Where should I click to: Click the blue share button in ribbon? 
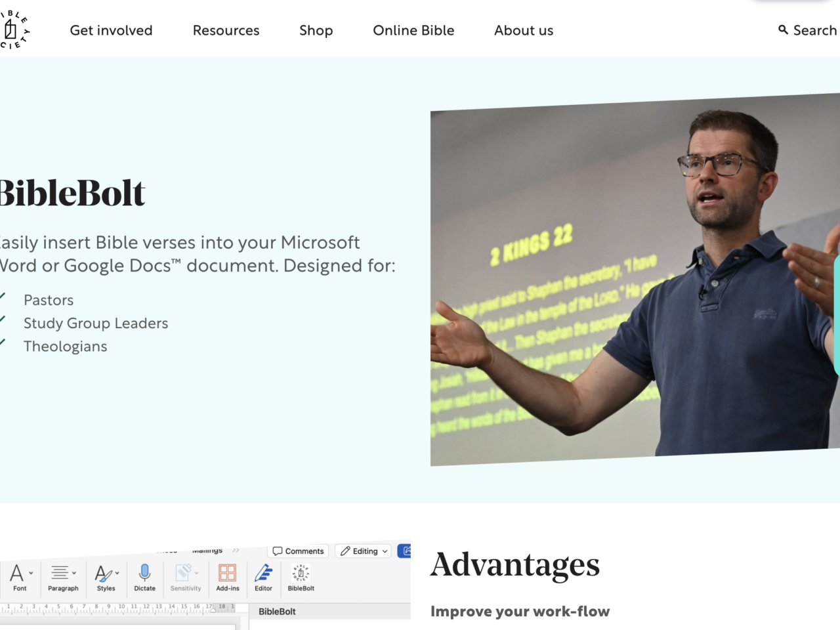(x=404, y=551)
